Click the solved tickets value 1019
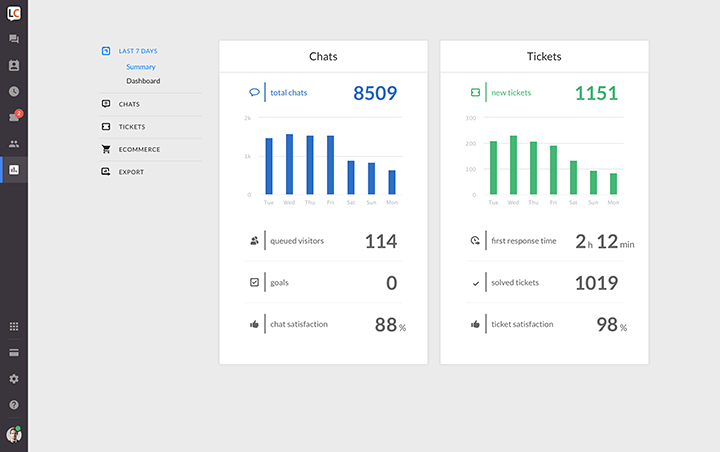This screenshot has height=452, width=720. pos(596,283)
